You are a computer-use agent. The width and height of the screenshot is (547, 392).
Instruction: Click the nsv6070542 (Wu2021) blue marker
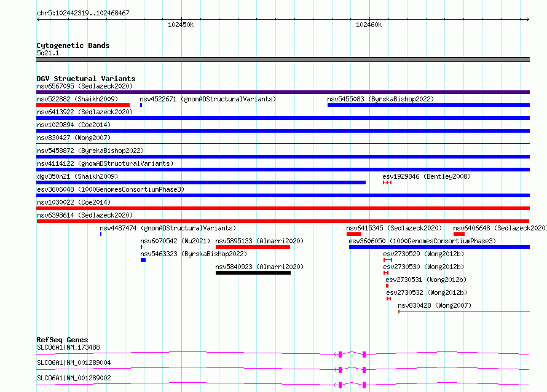[x=141, y=247]
